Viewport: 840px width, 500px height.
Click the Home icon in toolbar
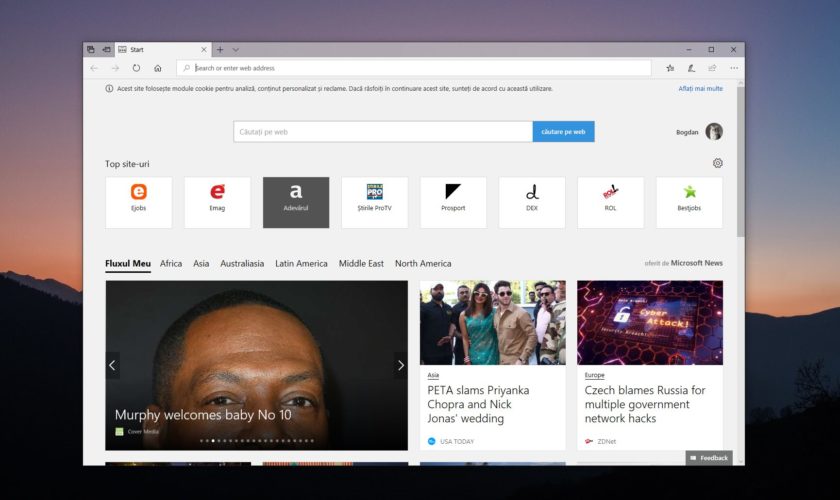(158, 68)
